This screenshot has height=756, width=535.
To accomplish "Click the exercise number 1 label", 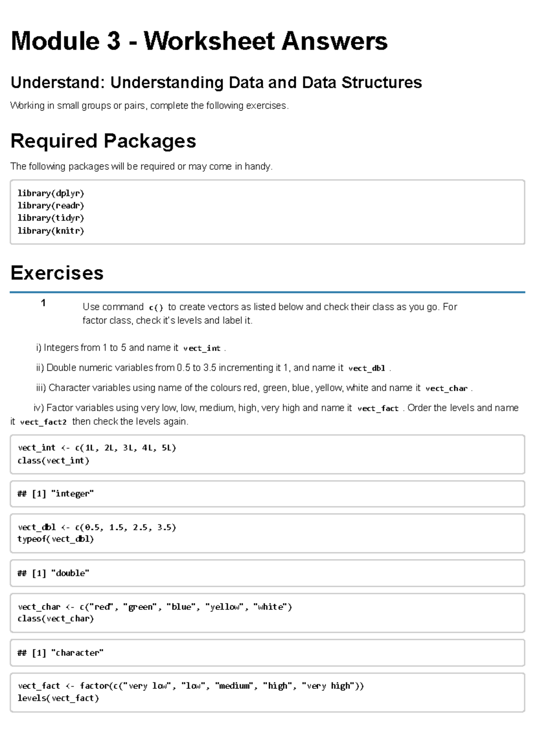I will (43, 303).
